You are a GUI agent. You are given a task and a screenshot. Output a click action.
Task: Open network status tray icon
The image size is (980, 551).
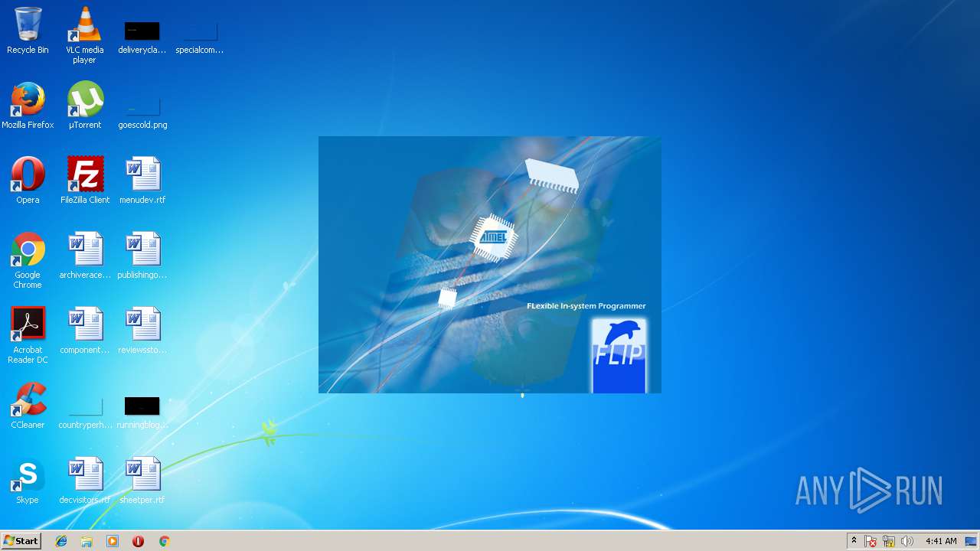tap(889, 541)
